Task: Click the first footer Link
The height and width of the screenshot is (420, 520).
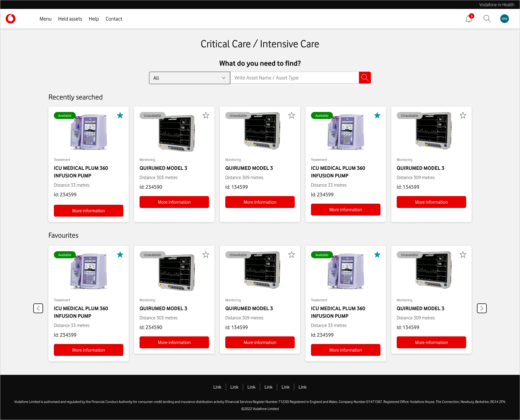Action: [x=217, y=387]
